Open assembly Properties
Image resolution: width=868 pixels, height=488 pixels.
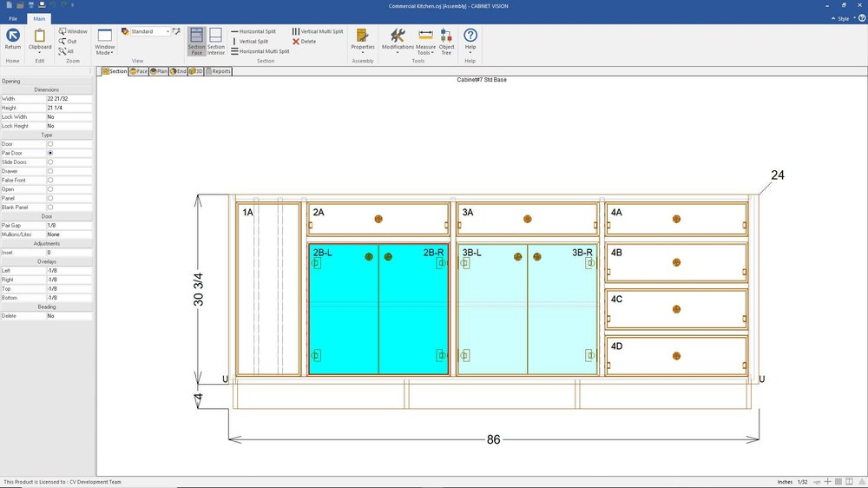[363, 41]
